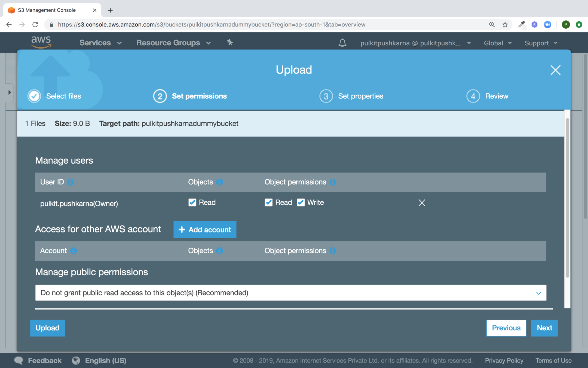Bookmark page with the star icon

pos(505,25)
